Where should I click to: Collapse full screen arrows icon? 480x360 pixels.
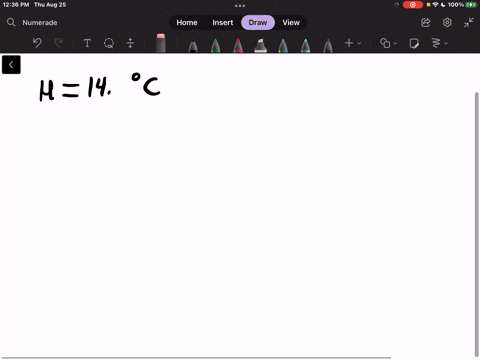(x=469, y=23)
